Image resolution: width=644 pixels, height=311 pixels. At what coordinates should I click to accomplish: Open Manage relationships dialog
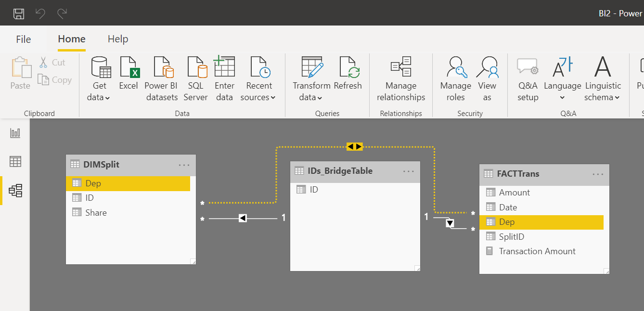[401, 79]
